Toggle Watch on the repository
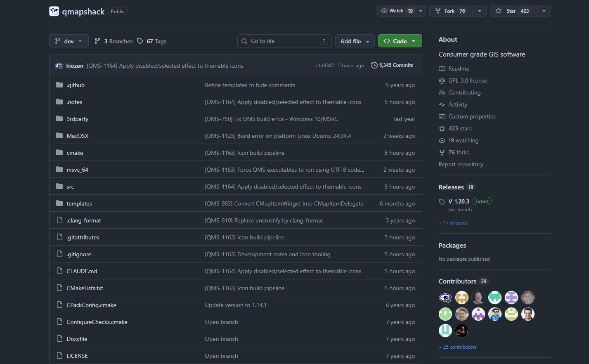 coord(396,11)
